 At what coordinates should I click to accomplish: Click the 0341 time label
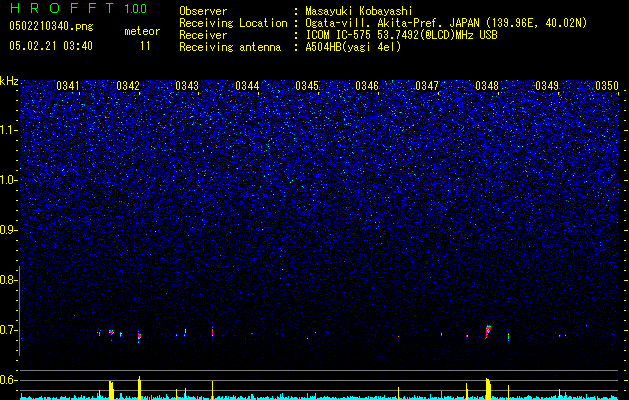pyautogui.click(x=68, y=86)
